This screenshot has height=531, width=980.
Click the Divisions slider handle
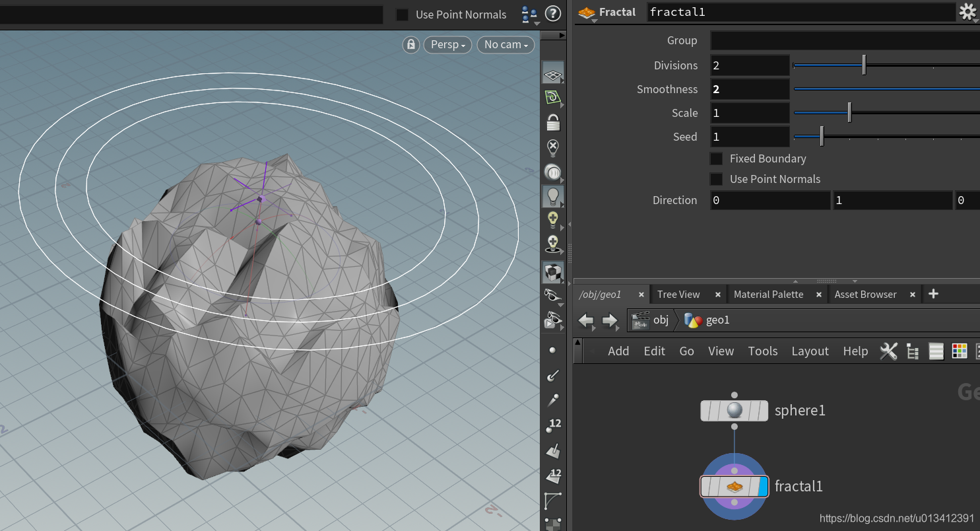864,65
